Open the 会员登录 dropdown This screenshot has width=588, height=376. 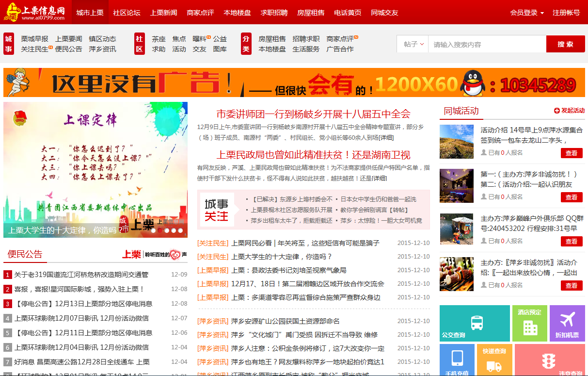(527, 13)
